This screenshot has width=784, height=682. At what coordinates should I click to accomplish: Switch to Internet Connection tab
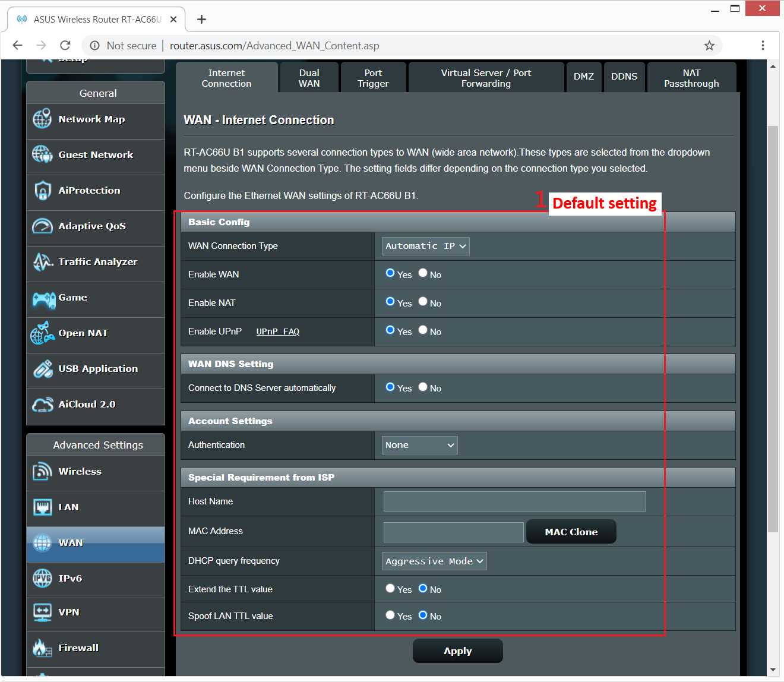click(226, 78)
